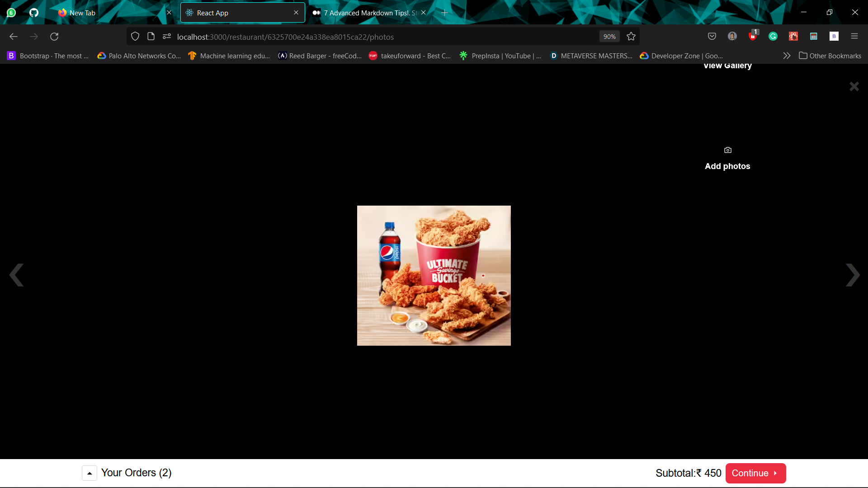
Task: Open the pinned WhatsApp tab
Action: point(11,13)
